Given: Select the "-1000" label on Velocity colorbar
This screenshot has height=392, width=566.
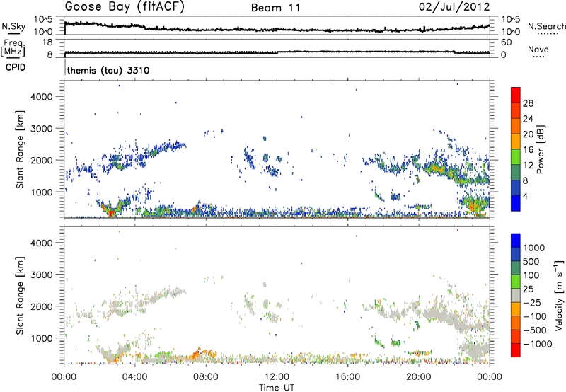Looking at the screenshot, I should point(537,344).
